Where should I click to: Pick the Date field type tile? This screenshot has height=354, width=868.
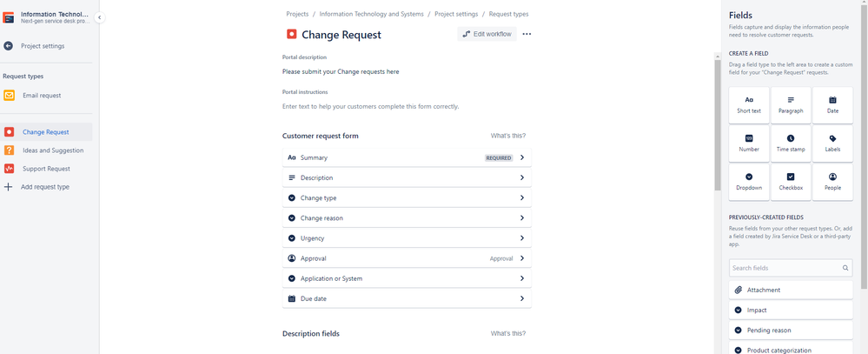832,104
